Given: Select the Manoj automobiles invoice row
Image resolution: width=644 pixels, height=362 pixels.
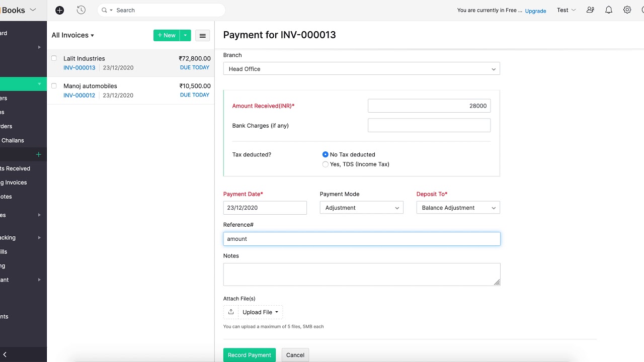Looking at the screenshot, I should click(131, 90).
